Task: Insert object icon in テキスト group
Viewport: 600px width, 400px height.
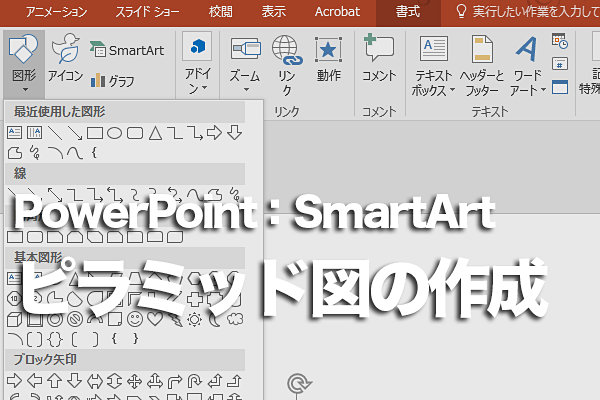Action: 560,87
